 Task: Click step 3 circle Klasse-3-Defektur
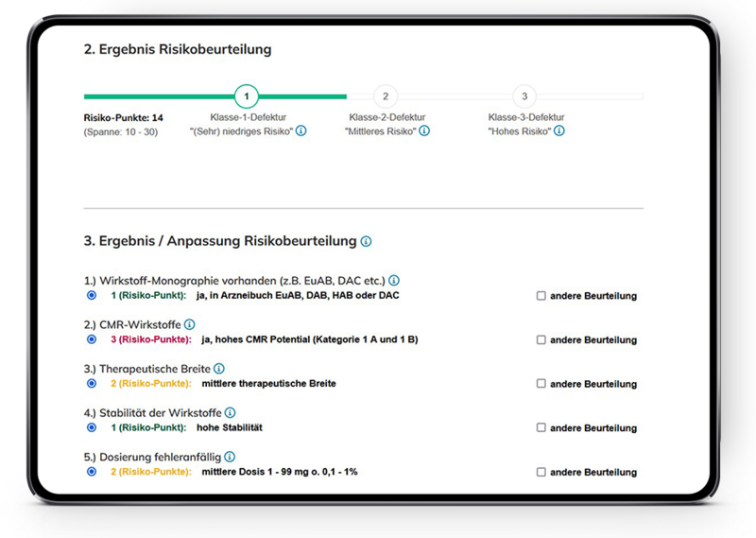pyautogui.click(x=524, y=96)
